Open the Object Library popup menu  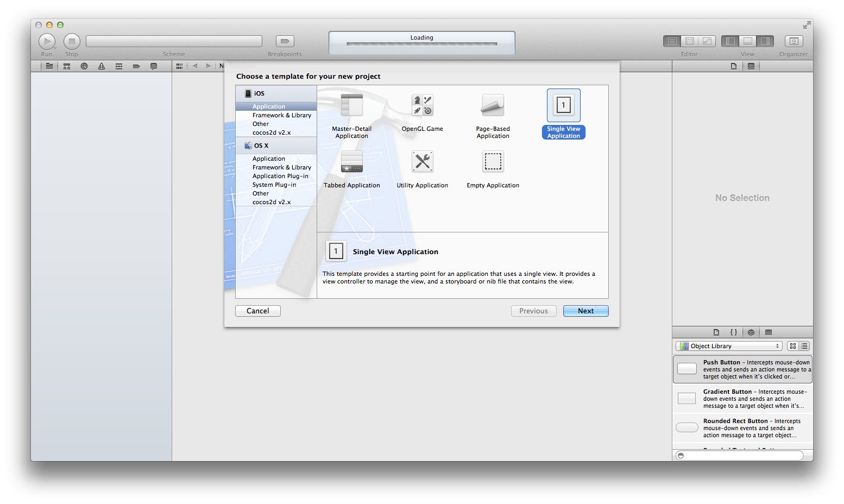729,346
